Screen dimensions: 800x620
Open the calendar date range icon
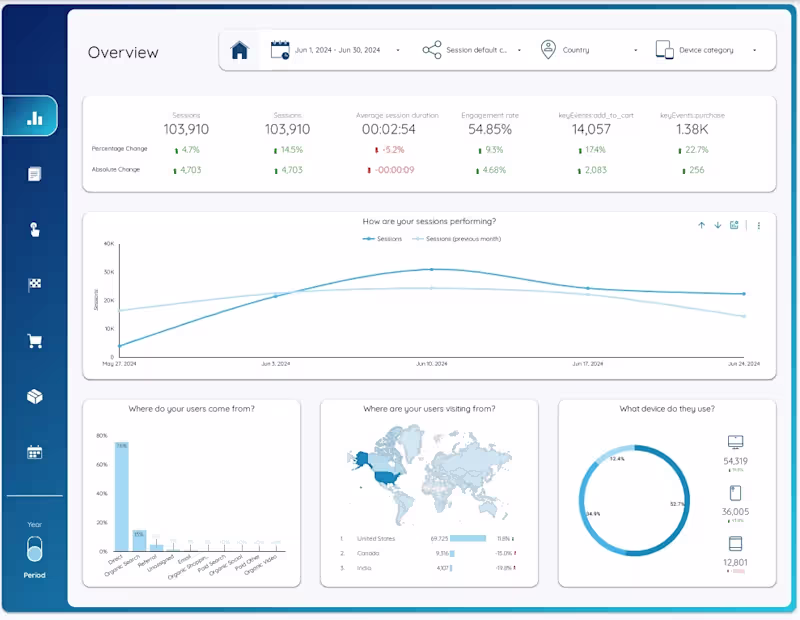(280, 50)
